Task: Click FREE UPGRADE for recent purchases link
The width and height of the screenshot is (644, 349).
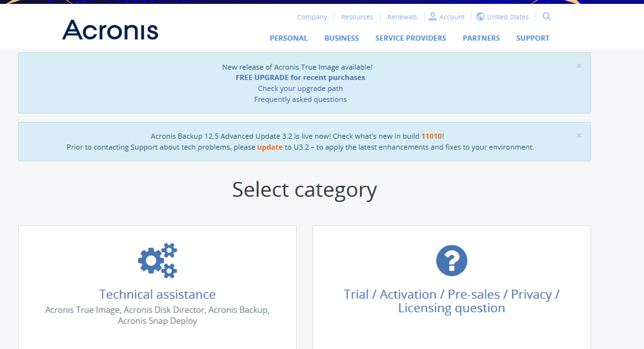Action: point(300,77)
